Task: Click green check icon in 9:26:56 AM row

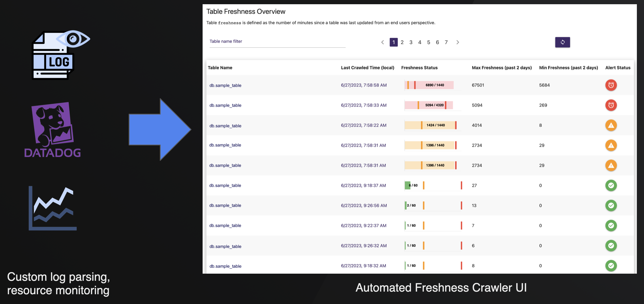Action: pyautogui.click(x=611, y=206)
